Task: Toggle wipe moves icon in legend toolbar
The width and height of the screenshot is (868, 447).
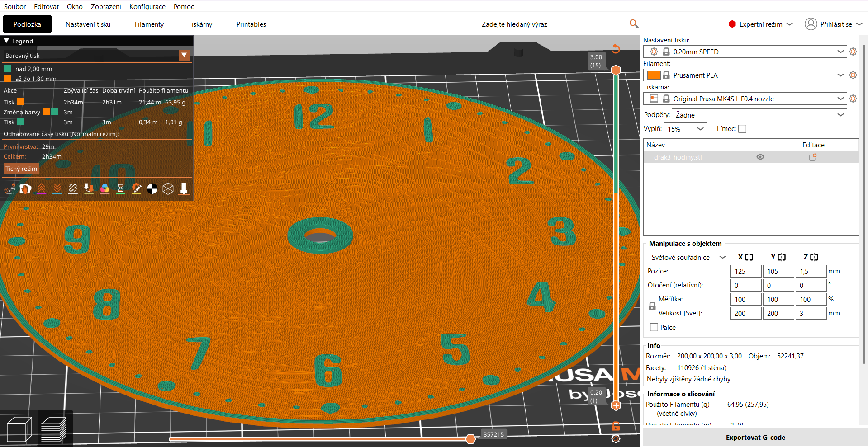Action: coord(25,189)
